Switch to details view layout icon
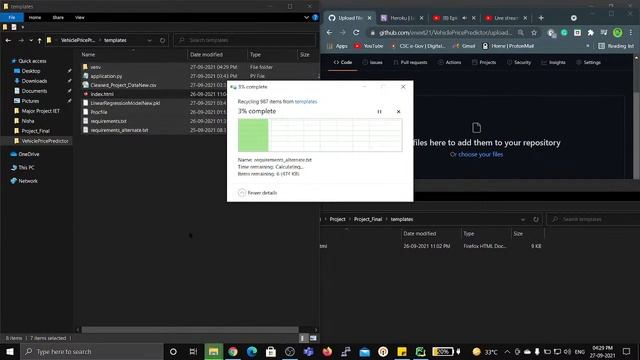This screenshot has width=640, height=360. (x=303, y=338)
